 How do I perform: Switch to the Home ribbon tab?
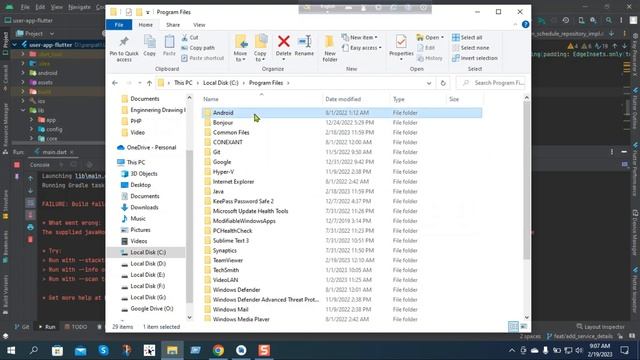tap(145, 25)
